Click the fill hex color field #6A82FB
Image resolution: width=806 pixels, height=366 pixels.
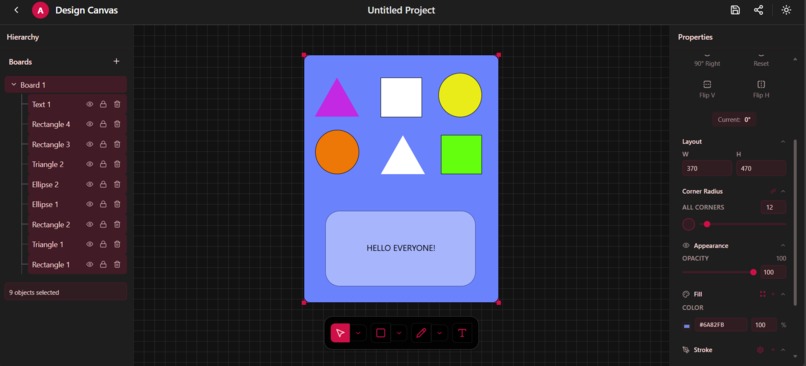[x=721, y=325]
